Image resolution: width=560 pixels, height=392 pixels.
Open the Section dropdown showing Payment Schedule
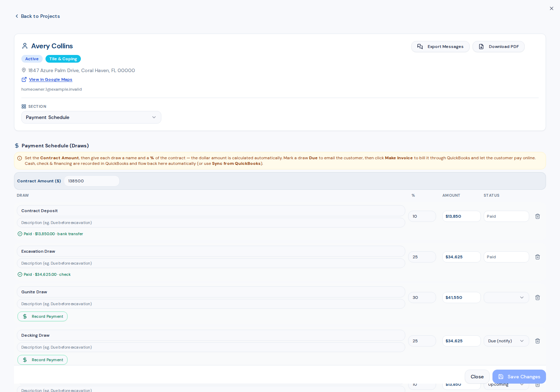[x=91, y=117]
